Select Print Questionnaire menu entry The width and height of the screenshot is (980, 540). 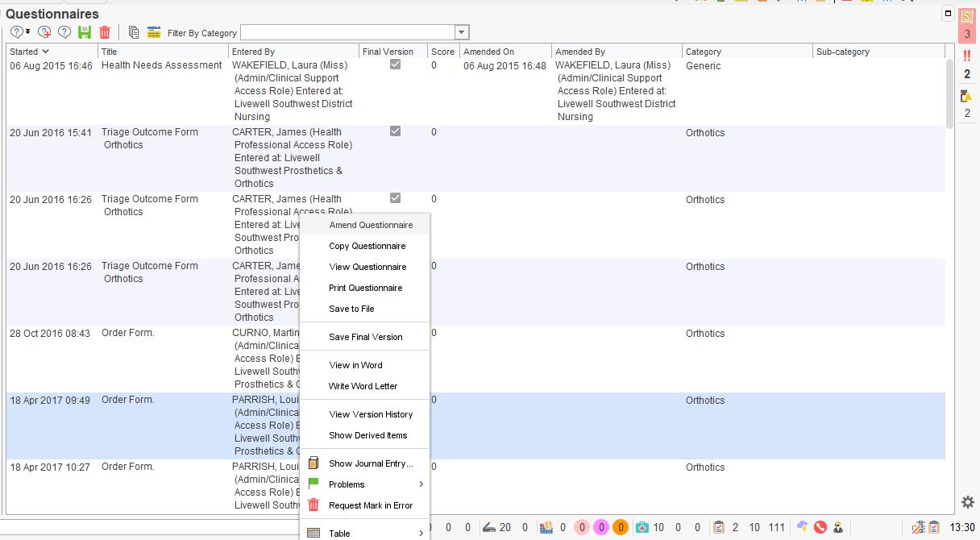point(364,288)
